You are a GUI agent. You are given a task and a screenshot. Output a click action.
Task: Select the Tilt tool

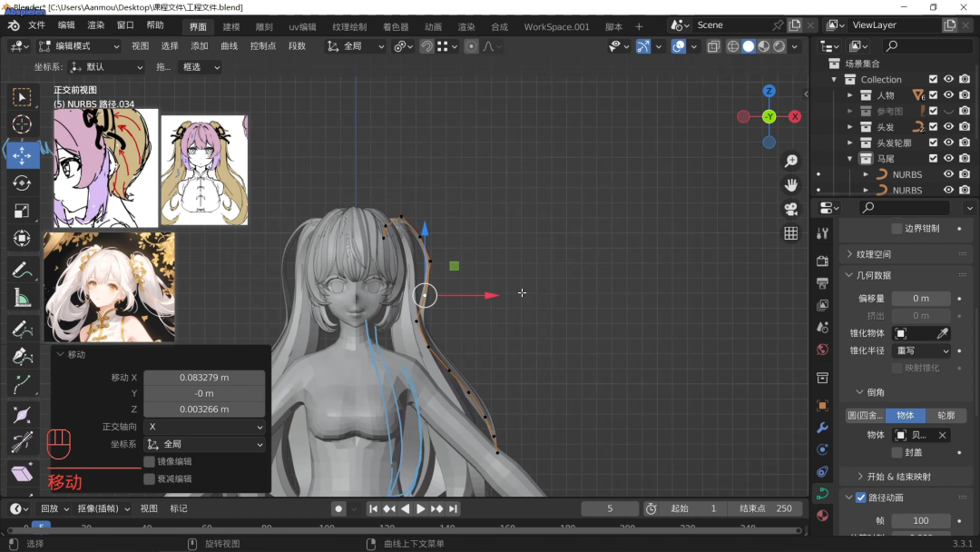click(22, 443)
